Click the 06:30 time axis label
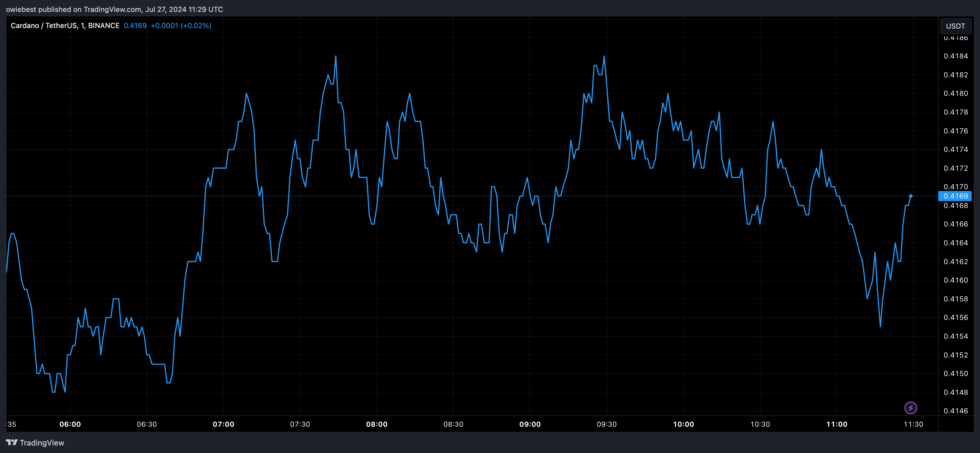Screen dimensions: 980x453 click(147, 424)
